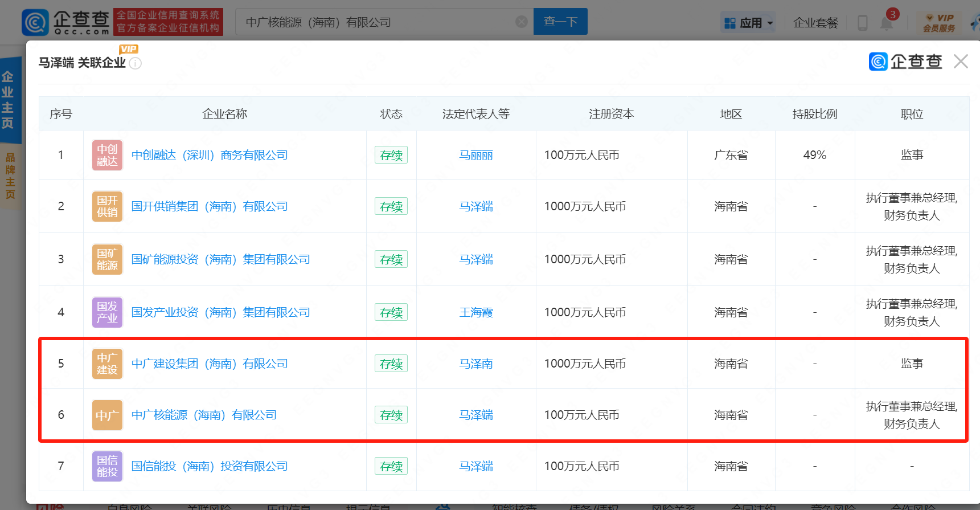This screenshot has width=980, height=510.
Task: Open company 国发产业投资（海南）集团有限公司
Action: (220, 312)
